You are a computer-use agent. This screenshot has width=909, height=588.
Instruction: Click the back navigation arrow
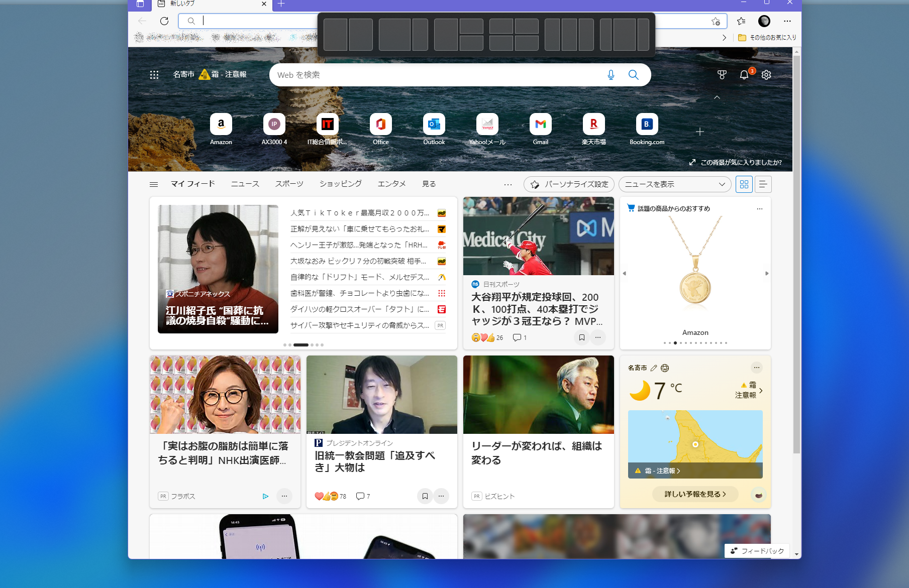142,21
